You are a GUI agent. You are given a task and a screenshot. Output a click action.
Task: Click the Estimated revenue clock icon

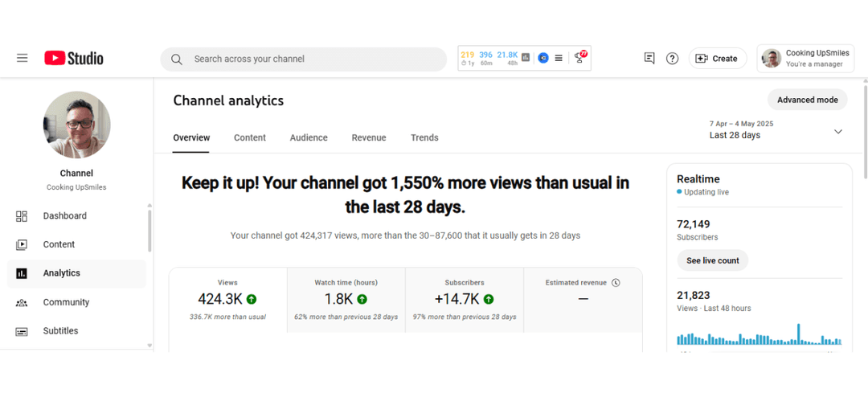(616, 283)
